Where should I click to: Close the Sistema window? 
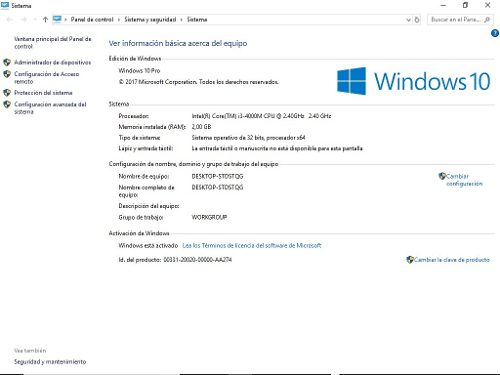[x=487, y=5]
